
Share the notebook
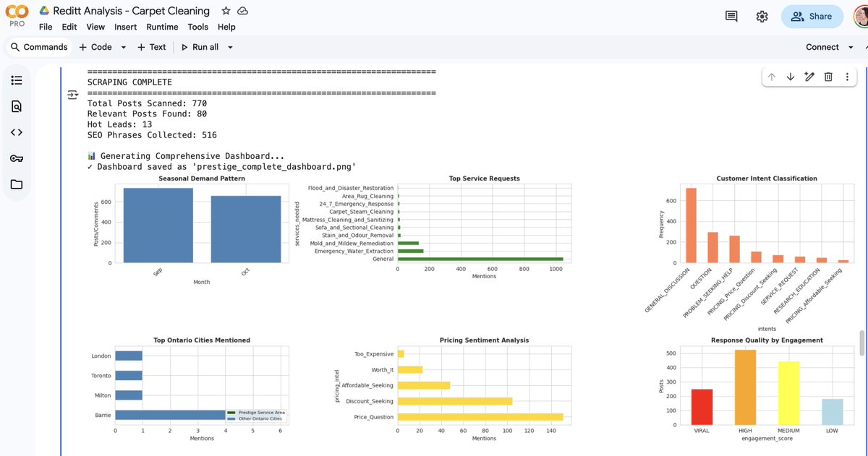point(812,16)
